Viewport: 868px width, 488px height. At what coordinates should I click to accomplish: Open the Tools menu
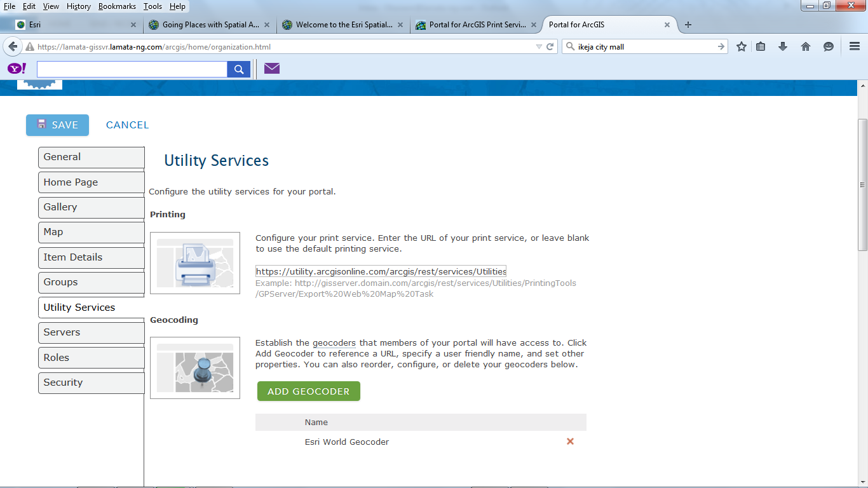click(x=153, y=6)
